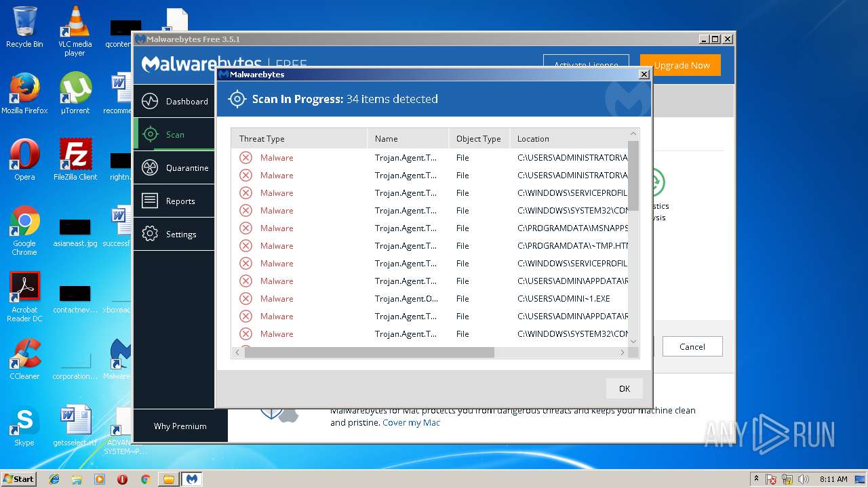
Task: Open µTorrent desktop icon
Action: 75,94
